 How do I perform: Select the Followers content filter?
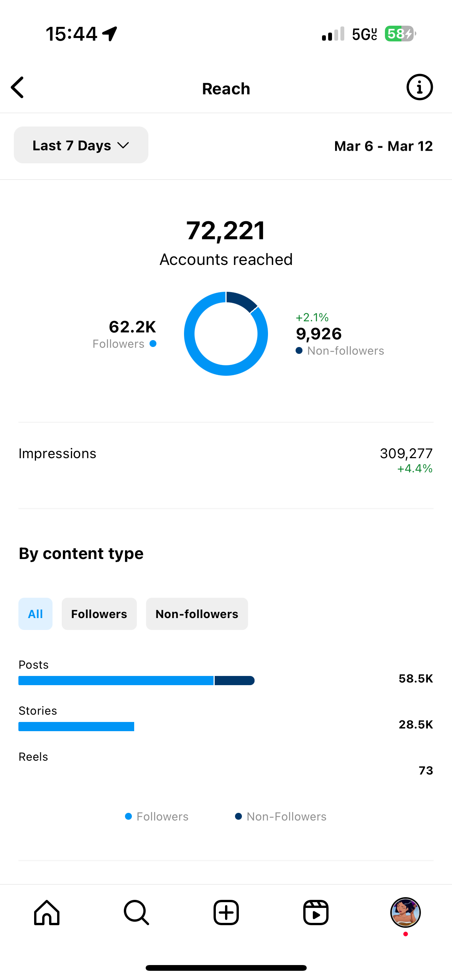[x=99, y=614]
